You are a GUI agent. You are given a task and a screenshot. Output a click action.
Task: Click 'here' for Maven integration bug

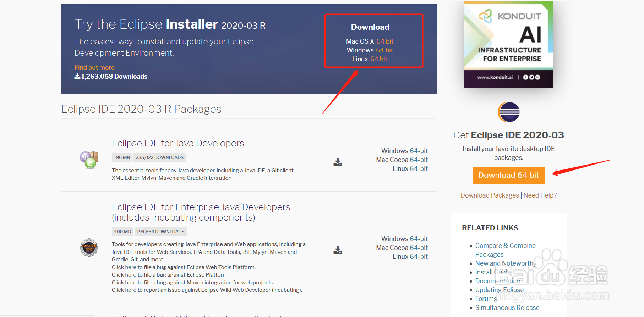pyautogui.click(x=131, y=282)
